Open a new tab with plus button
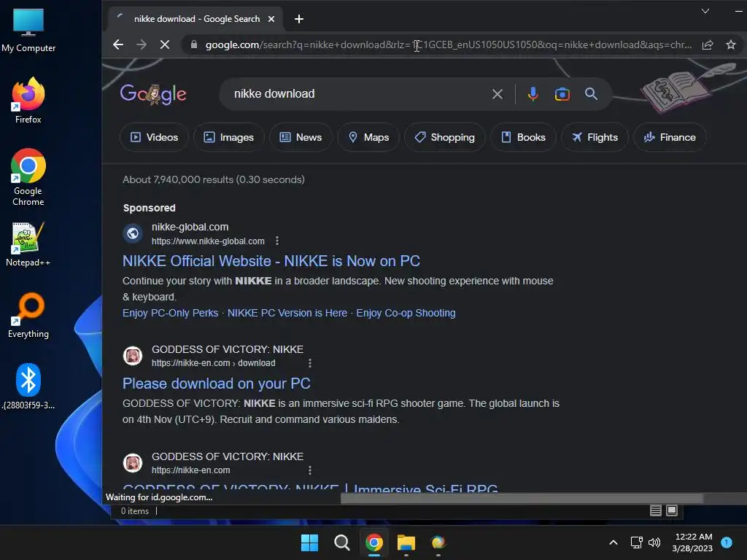The image size is (747, 560). (298, 19)
